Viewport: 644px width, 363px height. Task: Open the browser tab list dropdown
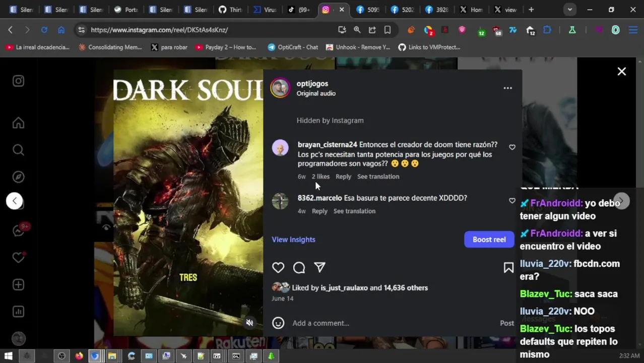coord(569,10)
